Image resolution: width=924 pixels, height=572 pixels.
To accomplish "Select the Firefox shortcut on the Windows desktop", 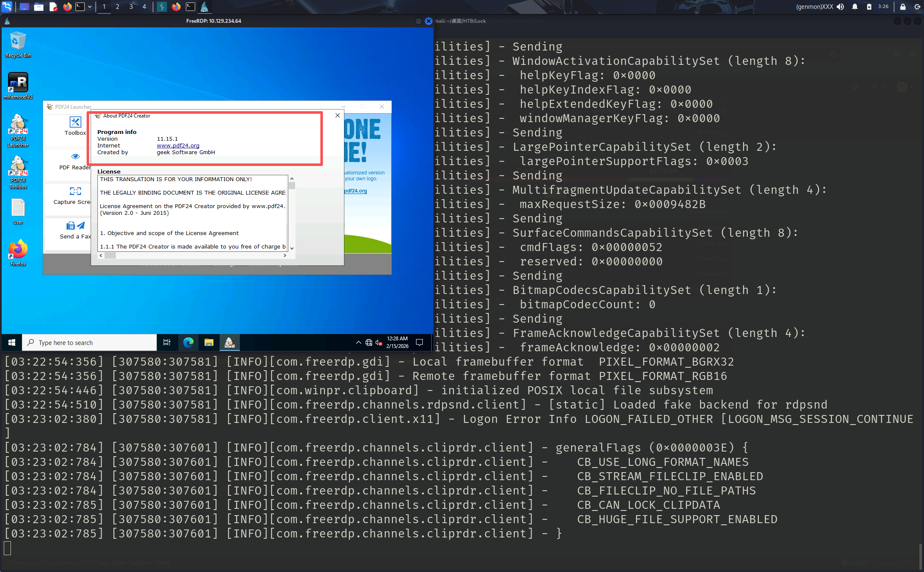I will (18, 253).
